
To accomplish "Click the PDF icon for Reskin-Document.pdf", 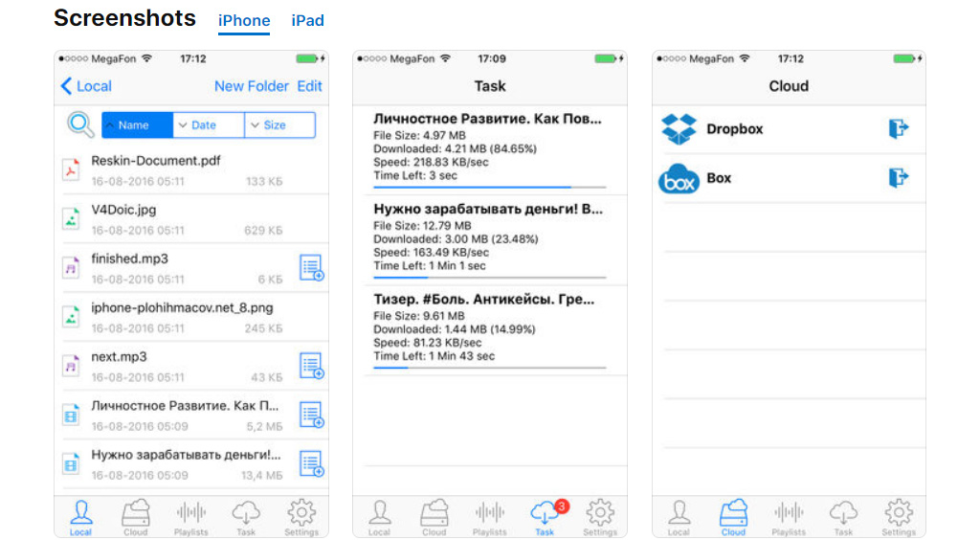I will pyautogui.click(x=71, y=169).
